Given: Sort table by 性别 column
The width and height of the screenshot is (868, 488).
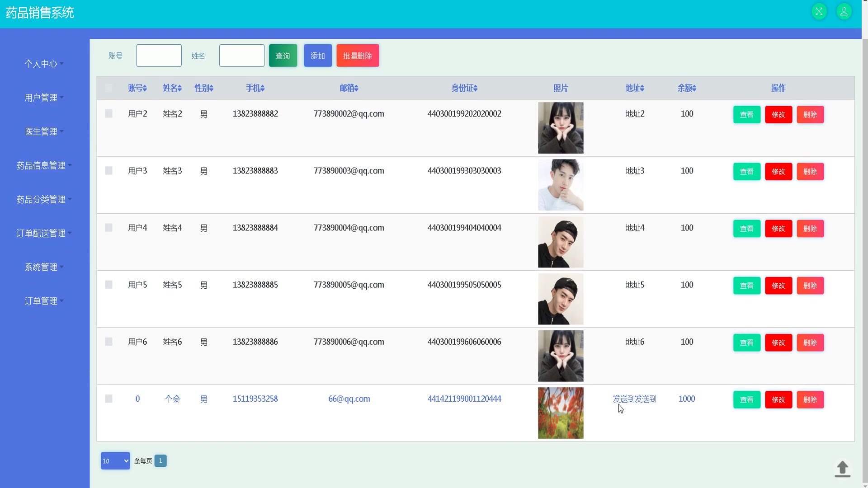Looking at the screenshot, I should point(204,88).
